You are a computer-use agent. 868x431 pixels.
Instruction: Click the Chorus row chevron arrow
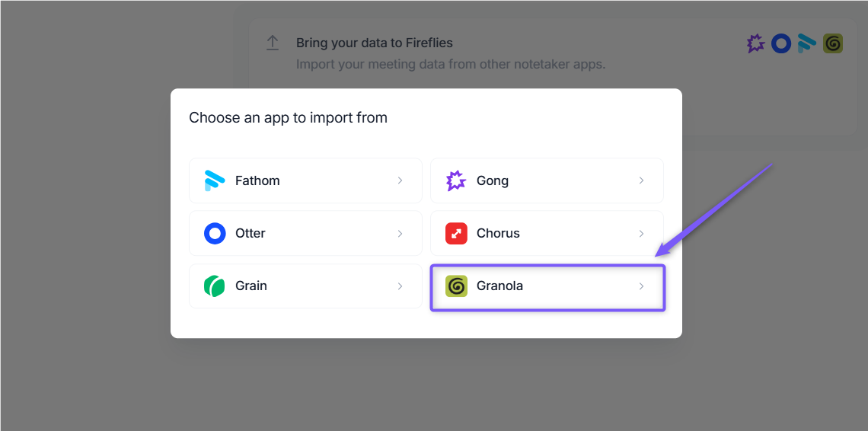[x=641, y=233]
